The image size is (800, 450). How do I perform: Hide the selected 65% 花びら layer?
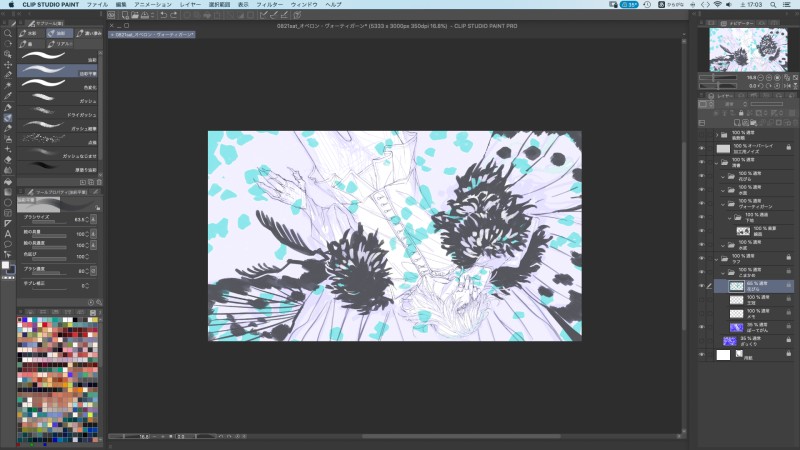click(702, 286)
